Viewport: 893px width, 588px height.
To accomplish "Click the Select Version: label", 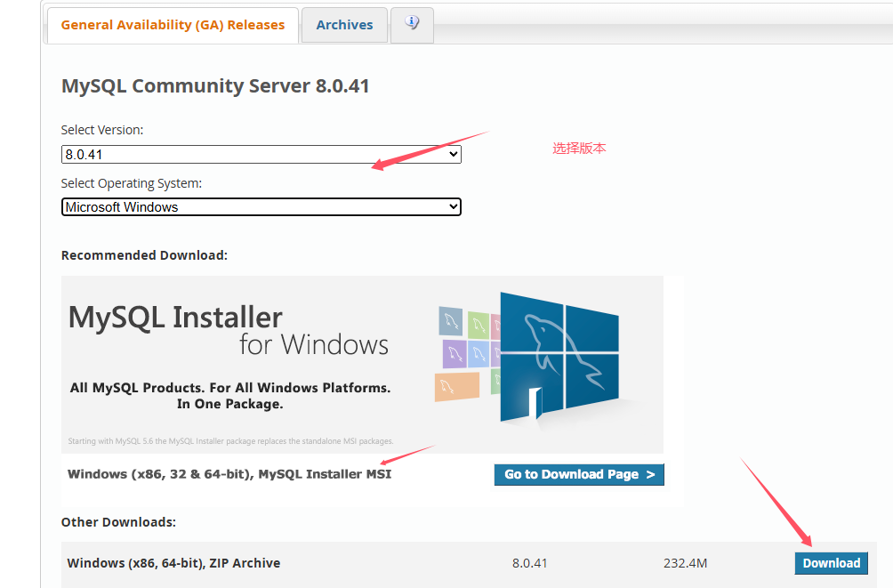I will tap(102, 130).
